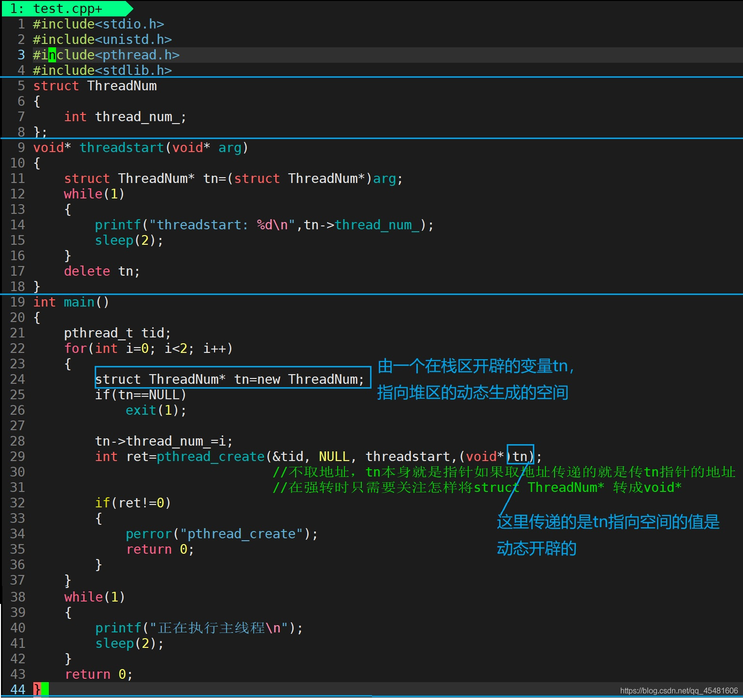Click the 'perror("pthread_create");' line
The height and width of the screenshot is (700, 743).
[222, 534]
